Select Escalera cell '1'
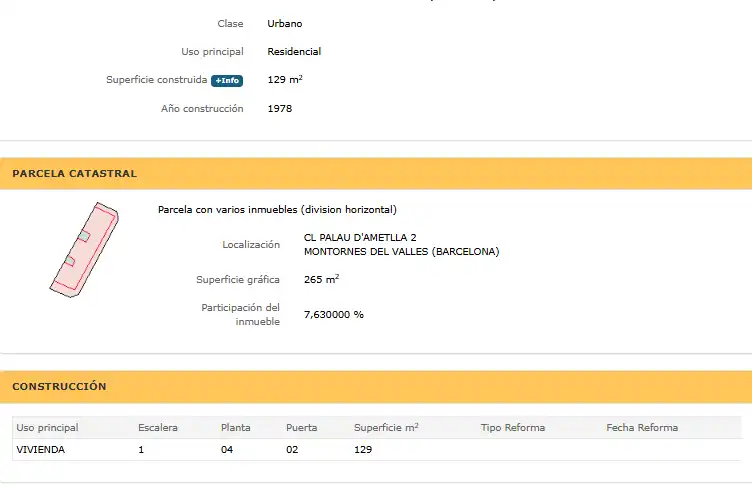752x486 pixels. 141,450
